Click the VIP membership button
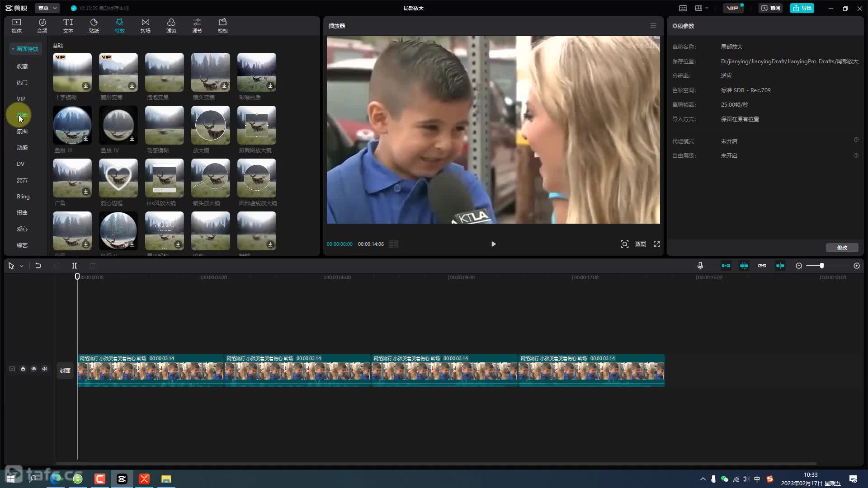 733,8
